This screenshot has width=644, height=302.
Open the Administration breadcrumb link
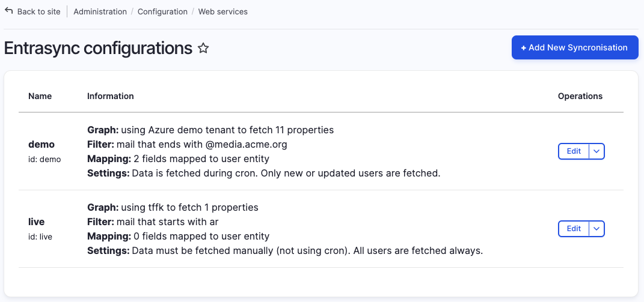[x=100, y=11]
